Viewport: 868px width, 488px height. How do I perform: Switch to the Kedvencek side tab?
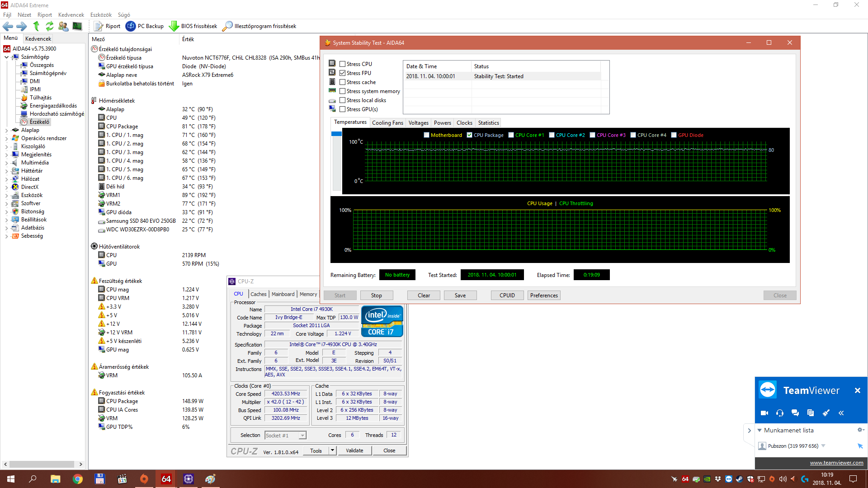point(38,39)
